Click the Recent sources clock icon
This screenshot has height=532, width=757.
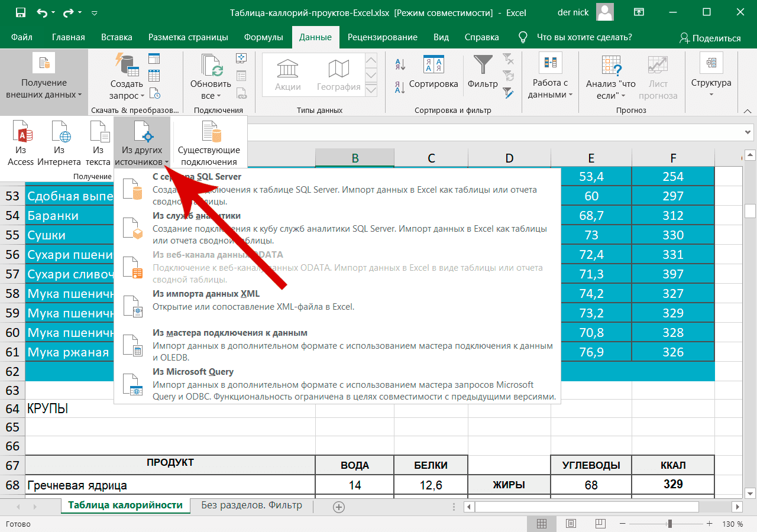[154, 93]
